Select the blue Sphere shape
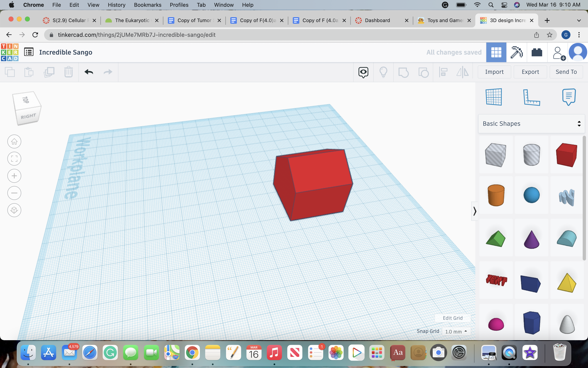The width and height of the screenshot is (588, 368). (x=531, y=195)
